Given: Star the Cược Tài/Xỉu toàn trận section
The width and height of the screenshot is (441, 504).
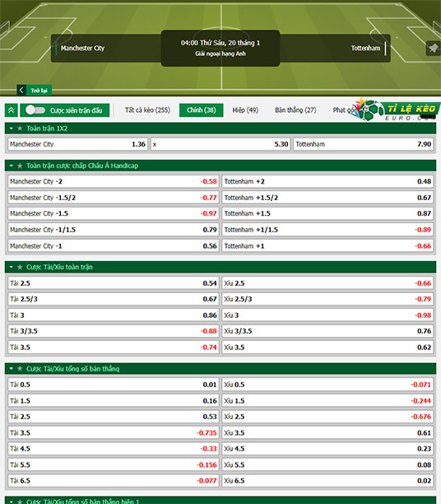Looking at the screenshot, I should (x=20, y=267).
